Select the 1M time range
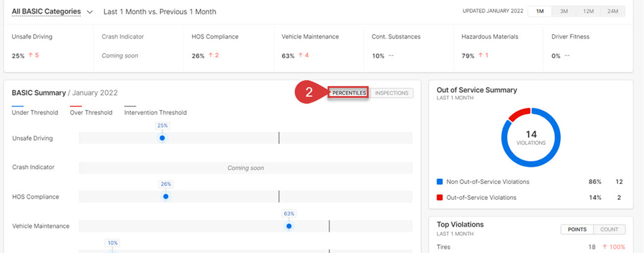 pos(540,11)
